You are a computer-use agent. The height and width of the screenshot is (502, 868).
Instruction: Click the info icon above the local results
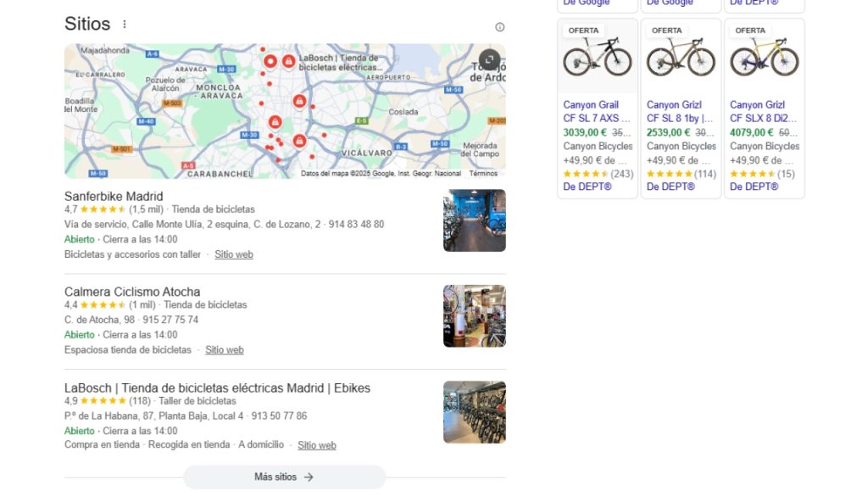pyautogui.click(x=500, y=26)
